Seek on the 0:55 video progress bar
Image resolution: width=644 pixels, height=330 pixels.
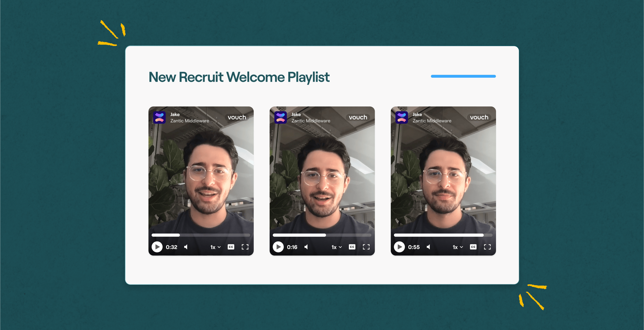tap(443, 235)
